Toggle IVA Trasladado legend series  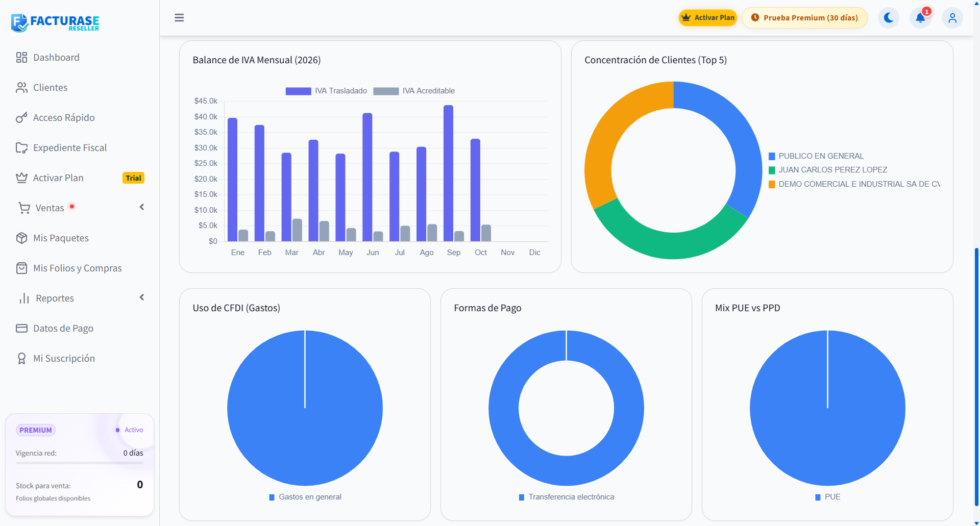326,91
